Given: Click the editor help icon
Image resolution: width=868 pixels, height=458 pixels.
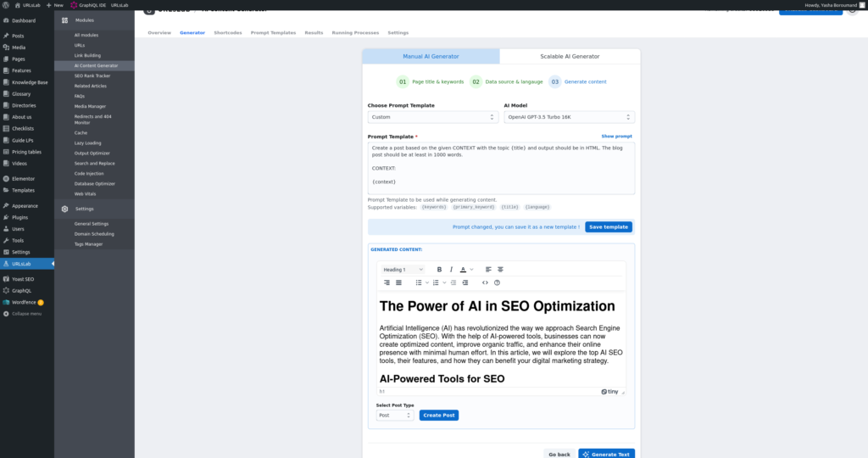Looking at the screenshot, I should (497, 282).
